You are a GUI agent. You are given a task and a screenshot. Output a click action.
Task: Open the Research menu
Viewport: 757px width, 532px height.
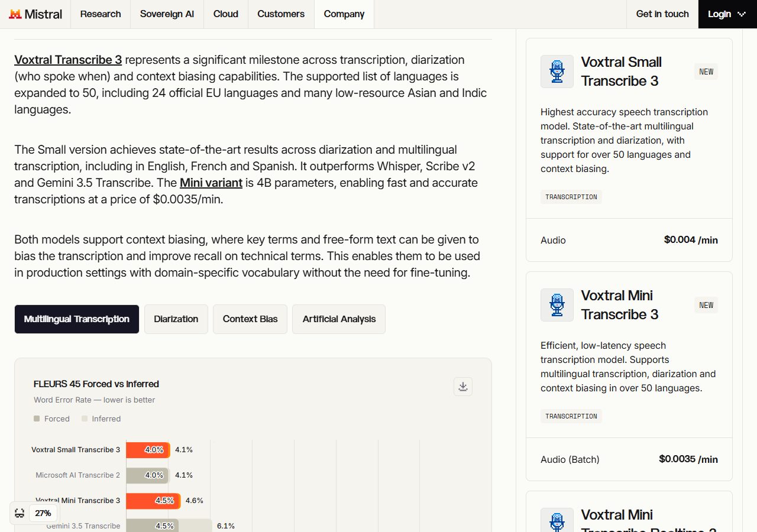[x=101, y=14]
